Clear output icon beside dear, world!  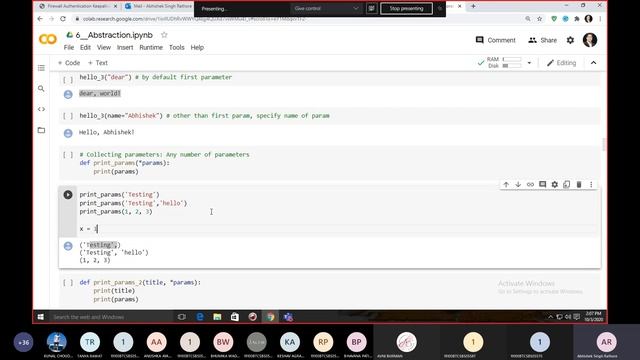[68, 94]
